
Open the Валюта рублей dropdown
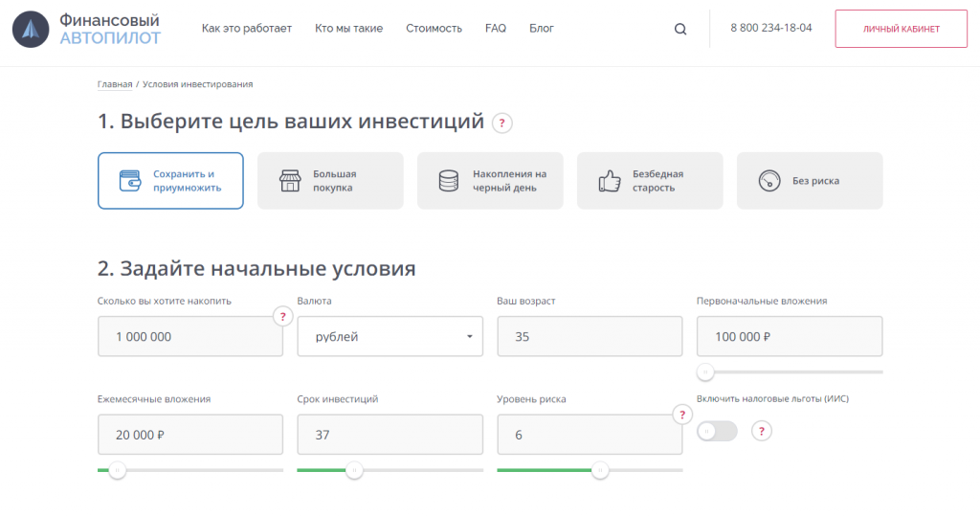pos(390,336)
